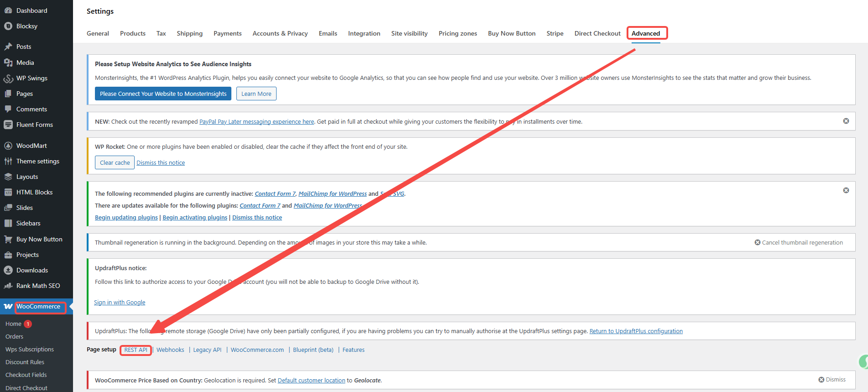The height and width of the screenshot is (392, 868).
Task: Click the Posts pin icon
Action: [8, 47]
